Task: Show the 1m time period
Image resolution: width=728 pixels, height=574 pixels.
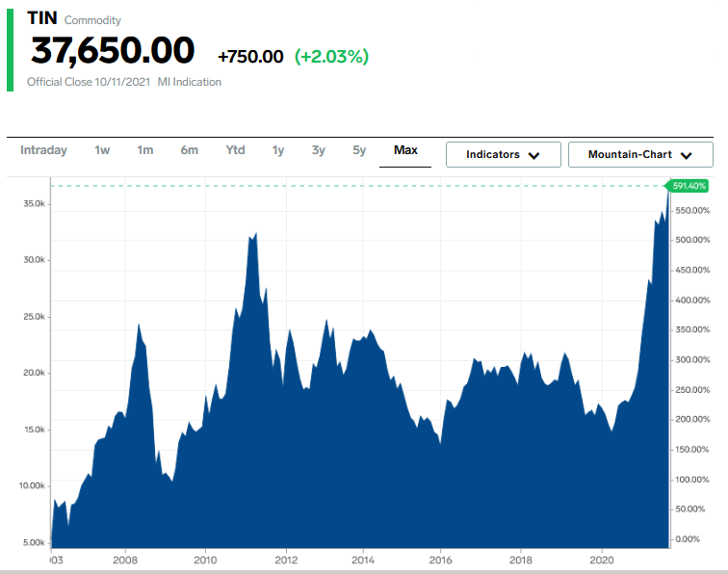Action: pyautogui.click(x=144, y=150)
